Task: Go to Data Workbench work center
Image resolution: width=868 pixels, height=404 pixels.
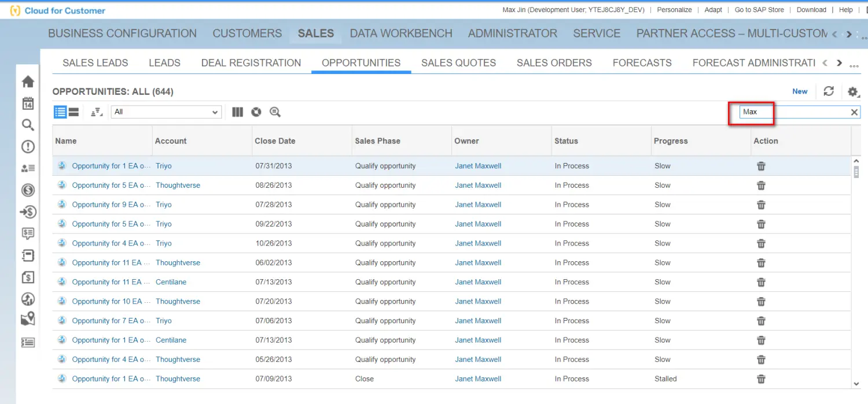Action: (x=401, y=34)
